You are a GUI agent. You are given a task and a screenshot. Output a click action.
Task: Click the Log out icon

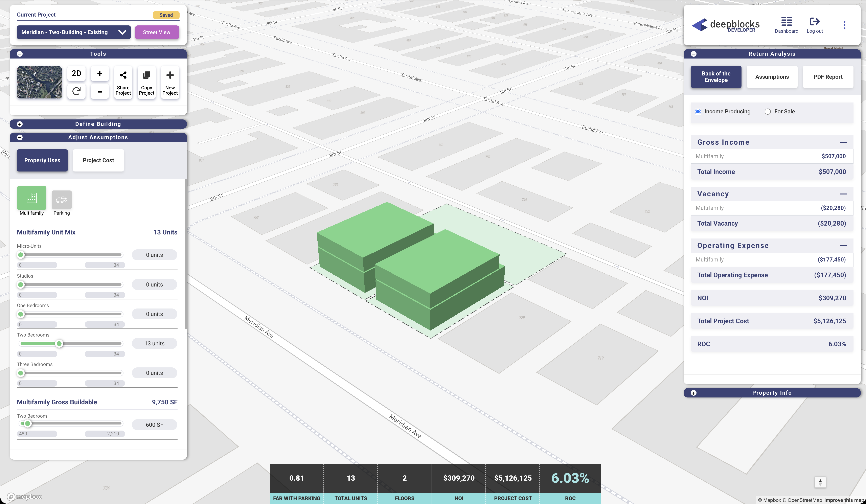[x=815, y=25]
